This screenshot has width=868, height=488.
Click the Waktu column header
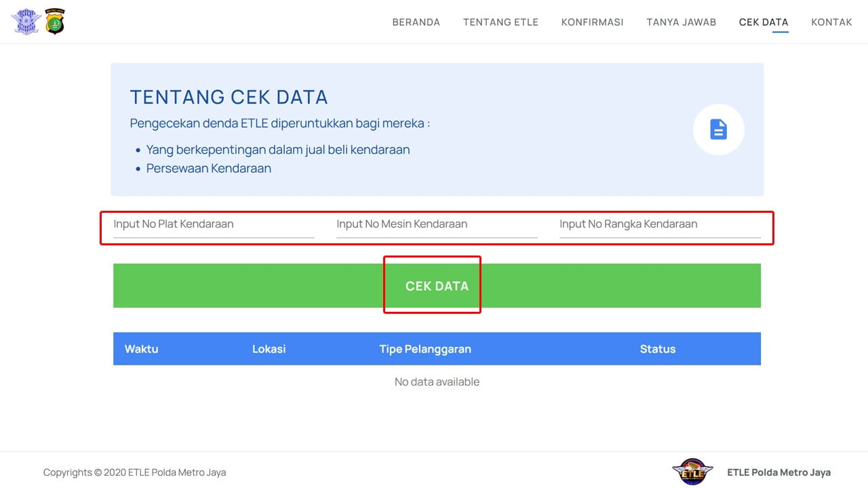[x=141, y=349]
